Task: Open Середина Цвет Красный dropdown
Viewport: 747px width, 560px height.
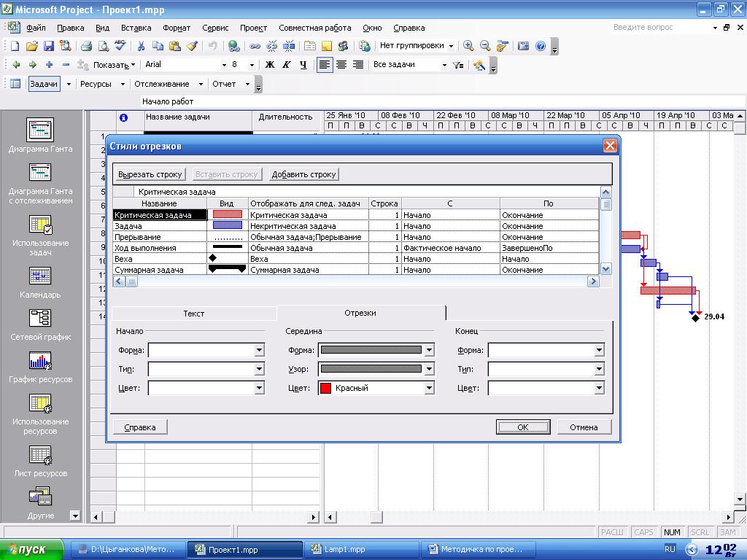Action: point(429,388)
